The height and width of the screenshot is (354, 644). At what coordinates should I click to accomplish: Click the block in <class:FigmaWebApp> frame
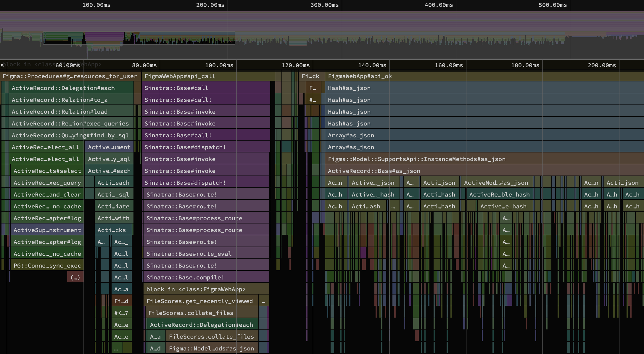click(x=207, y=289)
